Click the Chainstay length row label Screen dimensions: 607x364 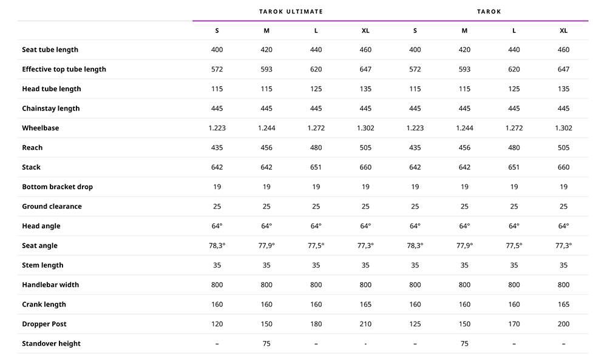point(51,109)
